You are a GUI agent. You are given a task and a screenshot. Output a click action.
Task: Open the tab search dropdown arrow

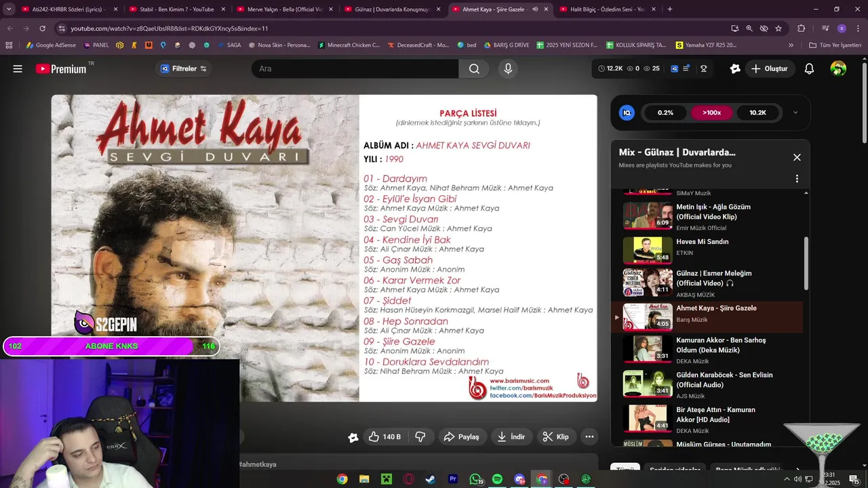coord(9,9)
